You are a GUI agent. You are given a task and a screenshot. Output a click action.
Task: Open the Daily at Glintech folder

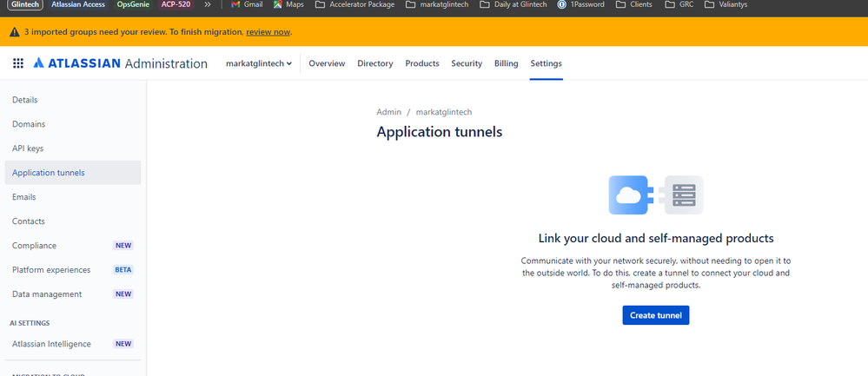(x=514, y=4)
